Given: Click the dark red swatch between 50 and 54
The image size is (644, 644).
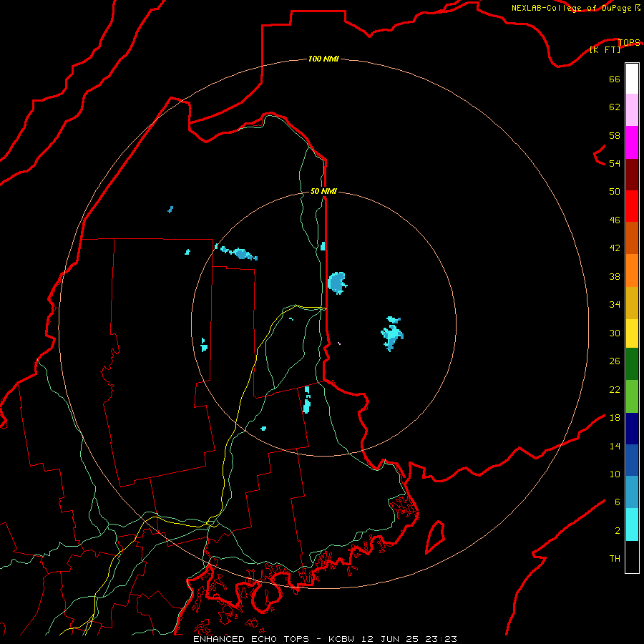Looking at the screenshot, I should (632, 175).
